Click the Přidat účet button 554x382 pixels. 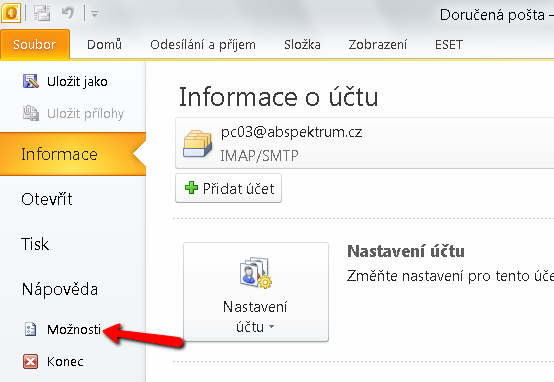(x=229, y=188)
